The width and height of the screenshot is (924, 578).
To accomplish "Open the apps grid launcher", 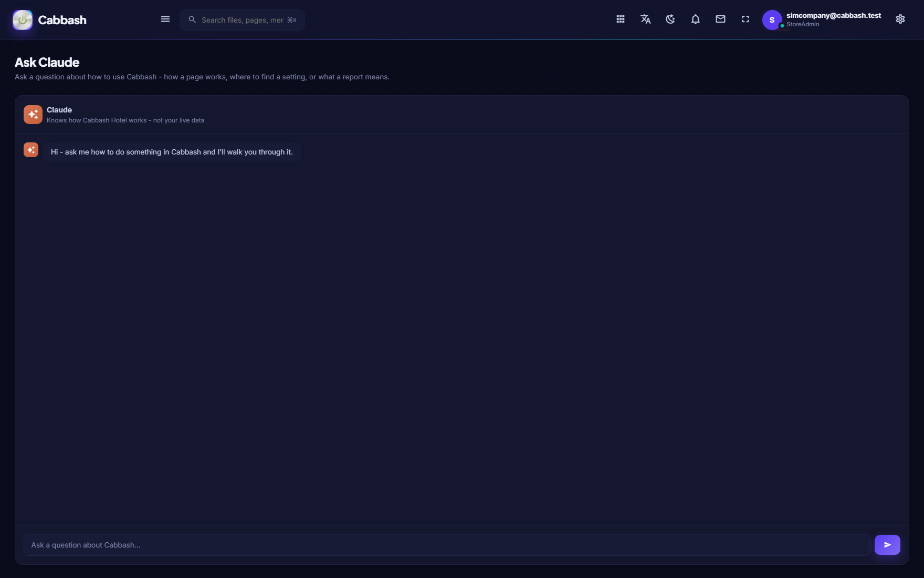I will click(621, 19).
